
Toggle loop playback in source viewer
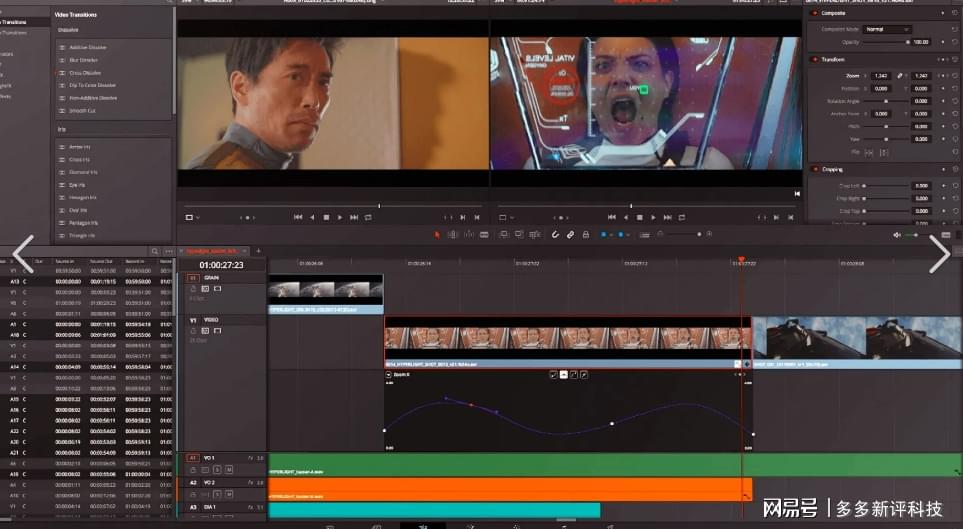pos(368,217)
